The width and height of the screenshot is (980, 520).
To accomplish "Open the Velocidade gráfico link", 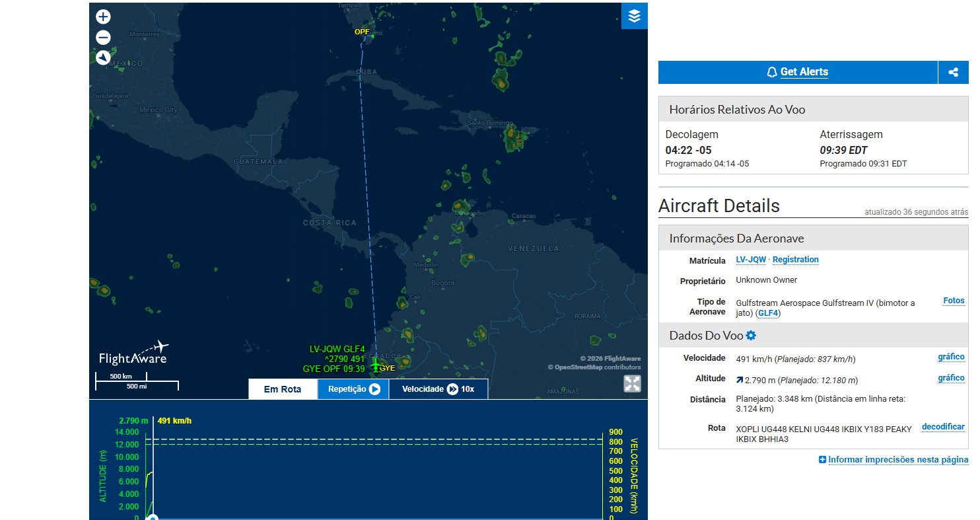I will pyautogui.click(x=951, y=357).
